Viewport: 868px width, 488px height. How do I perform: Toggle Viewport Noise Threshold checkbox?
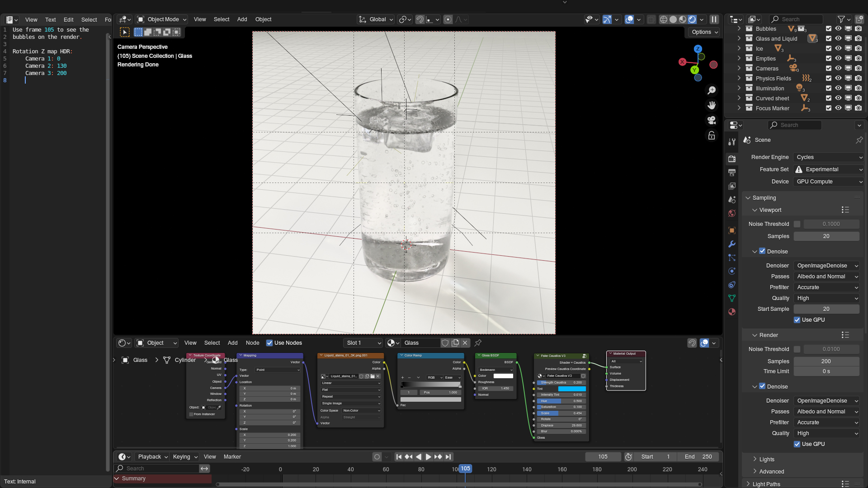(x=797, y=224)
